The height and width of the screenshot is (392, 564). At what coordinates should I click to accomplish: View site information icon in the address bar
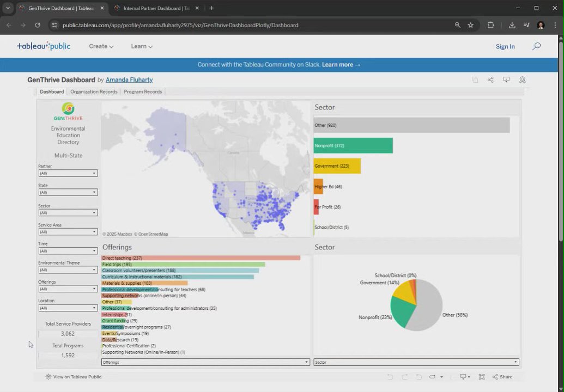54,25
